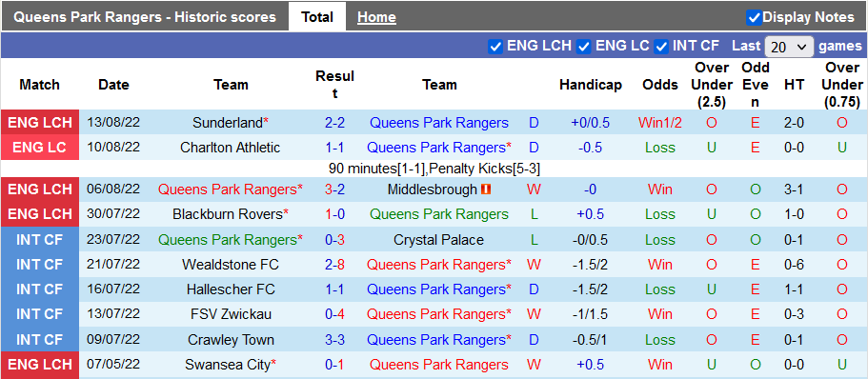Click the penalty kicks note row
Viewport: 868px width, 379px height.
click(x=434, y=169)
